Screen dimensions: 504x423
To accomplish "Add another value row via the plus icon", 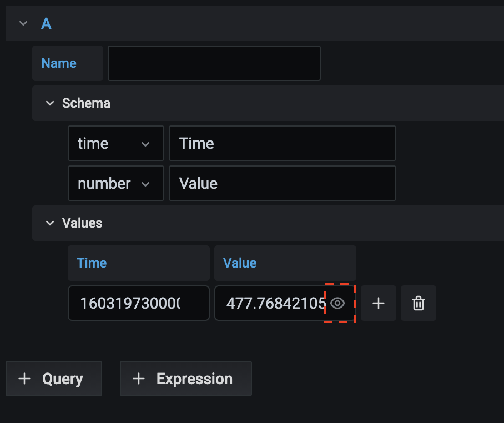I will click(378, 303).
